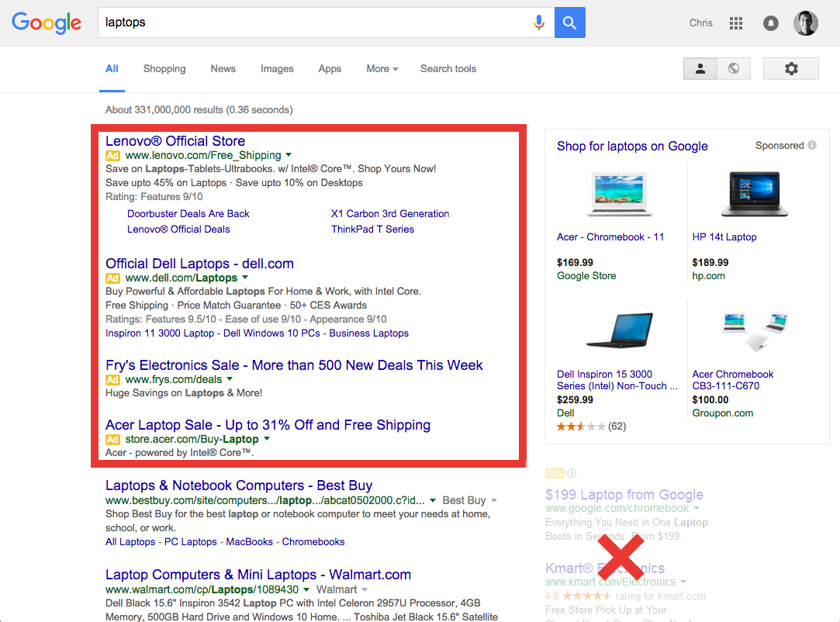
Task: Expand google.com/chromebook URL dropdown arrow
Action: 697,508
